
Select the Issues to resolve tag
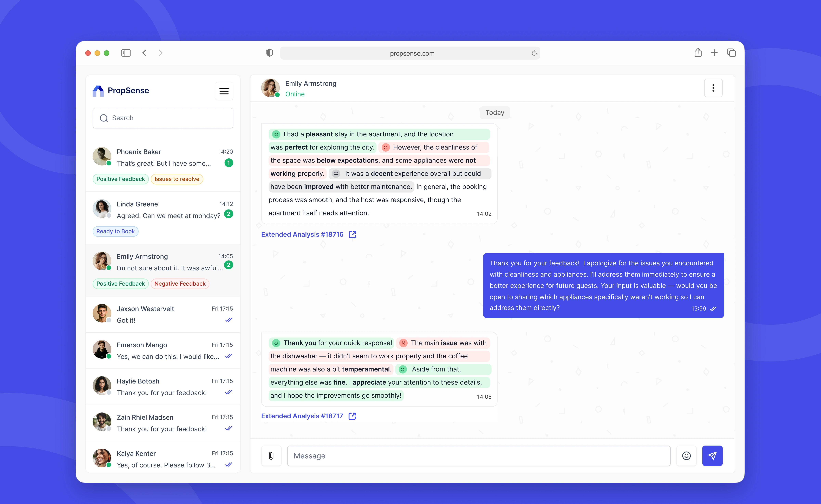177,179
